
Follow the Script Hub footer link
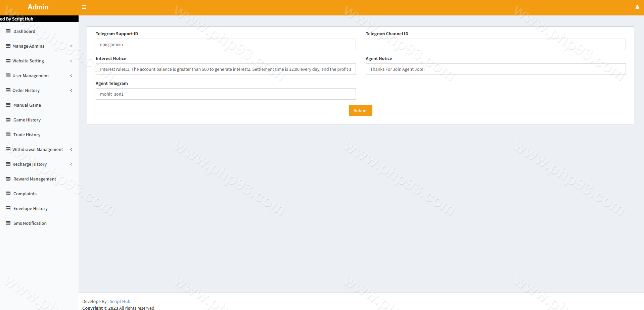click(x=120, y=301)
